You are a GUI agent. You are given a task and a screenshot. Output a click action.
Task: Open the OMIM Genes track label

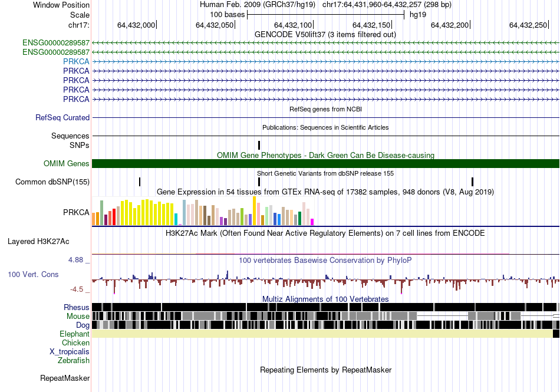pos(67,163)
